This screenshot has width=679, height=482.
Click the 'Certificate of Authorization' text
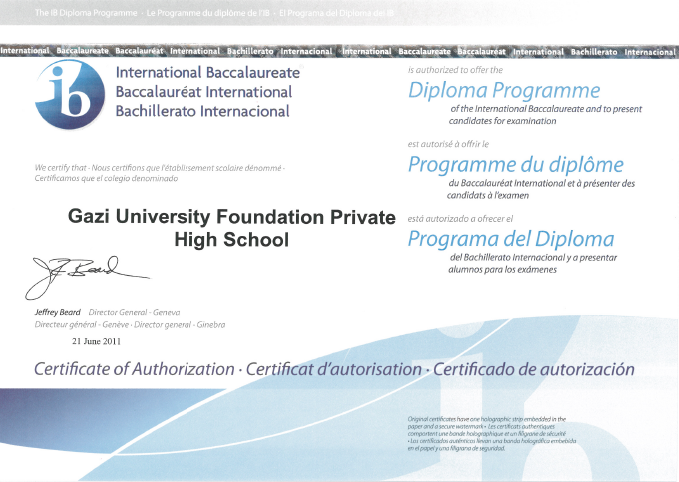134,369
